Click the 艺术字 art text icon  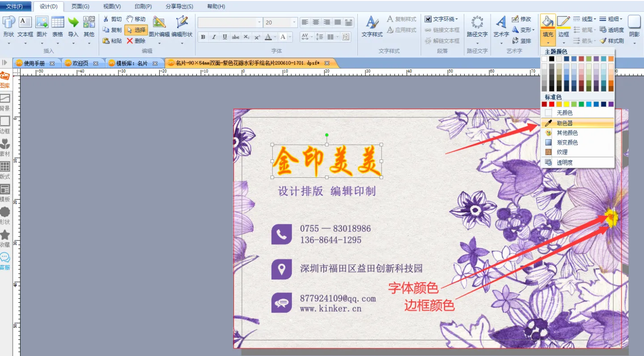click(x=501, y=22)
